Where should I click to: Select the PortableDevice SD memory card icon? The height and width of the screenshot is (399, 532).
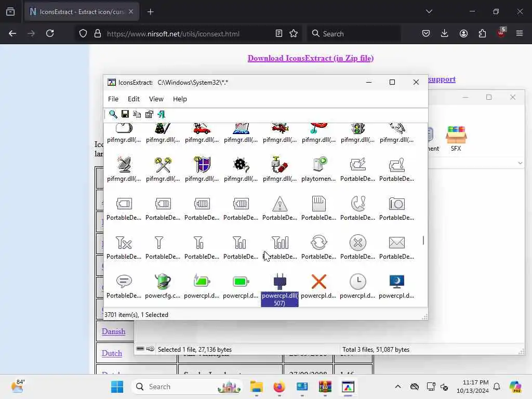coord(319,204)
